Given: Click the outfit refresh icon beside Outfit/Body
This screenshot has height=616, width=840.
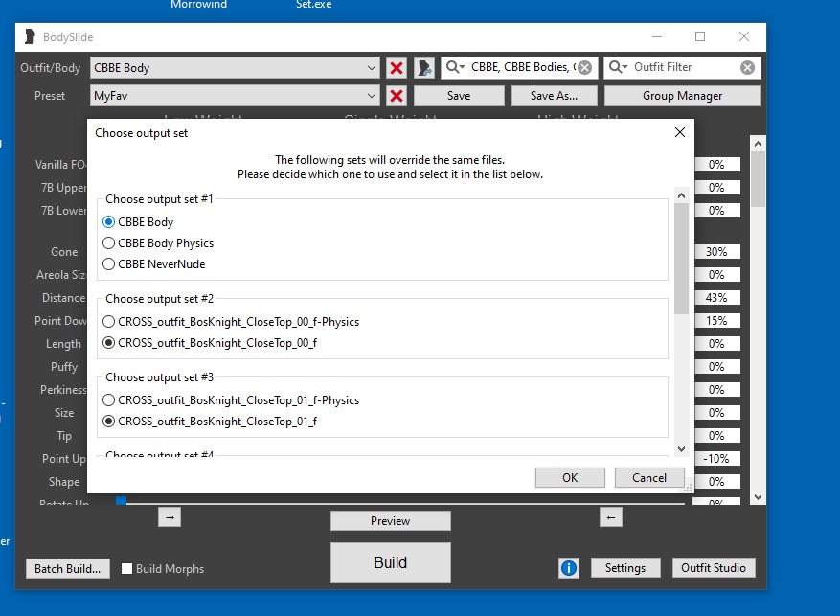Looking at the screenshot, I should [424, 68].
